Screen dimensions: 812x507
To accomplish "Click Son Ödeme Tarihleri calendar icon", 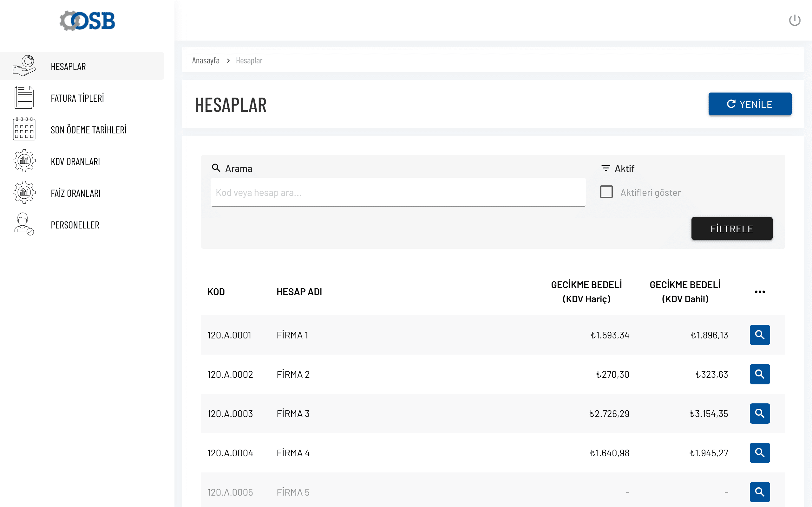I will [24, 129].
